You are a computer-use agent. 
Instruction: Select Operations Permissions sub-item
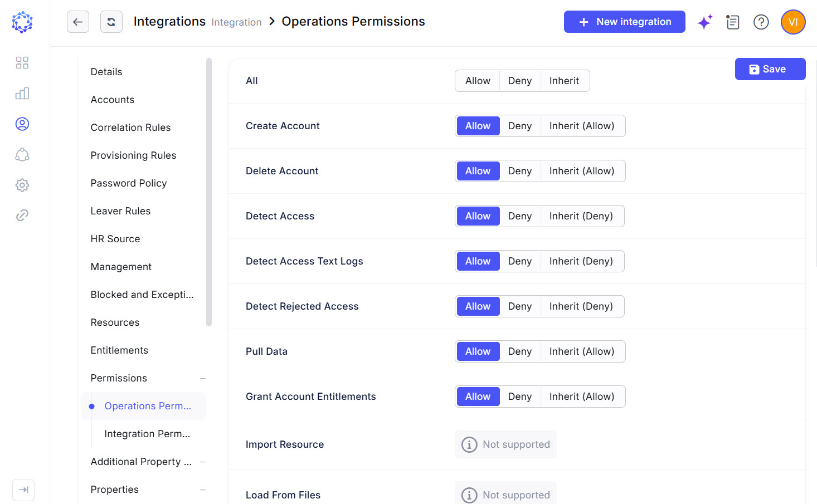(x=143, y=406)
